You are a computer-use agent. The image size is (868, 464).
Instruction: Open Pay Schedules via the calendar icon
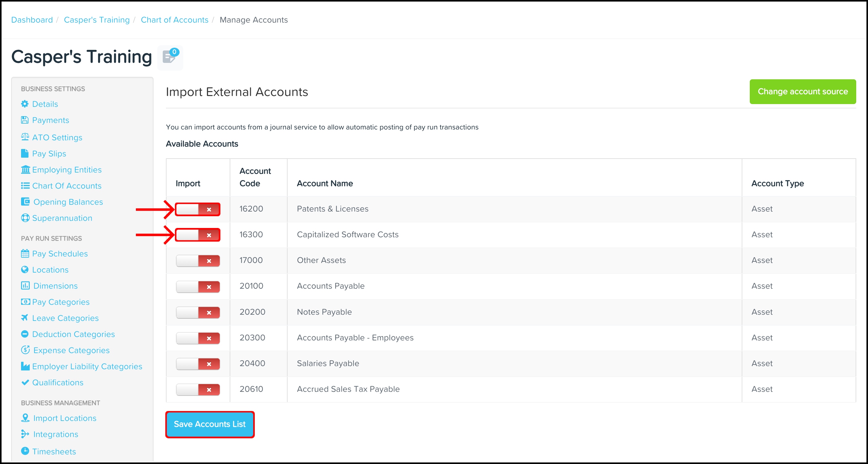coord(25,254)
